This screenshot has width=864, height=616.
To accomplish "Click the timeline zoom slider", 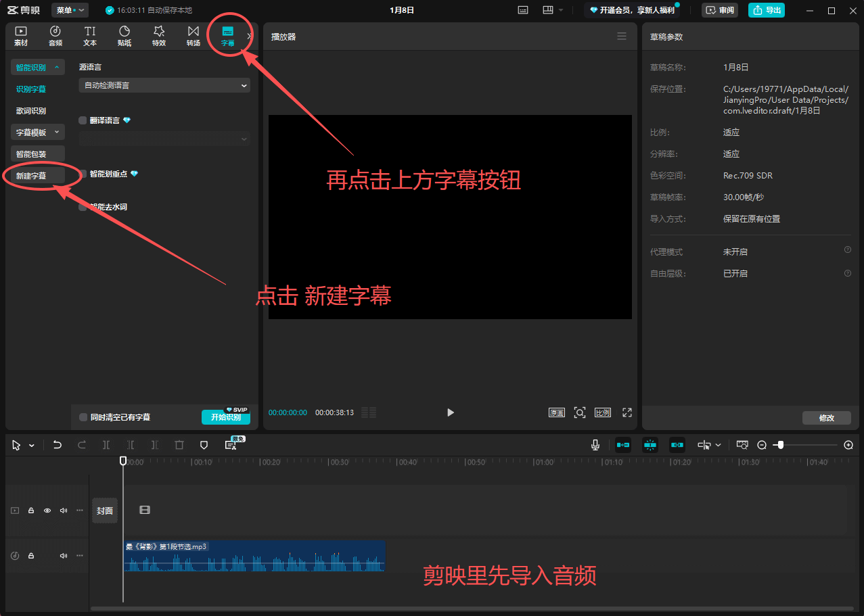I will pos(805,445).
